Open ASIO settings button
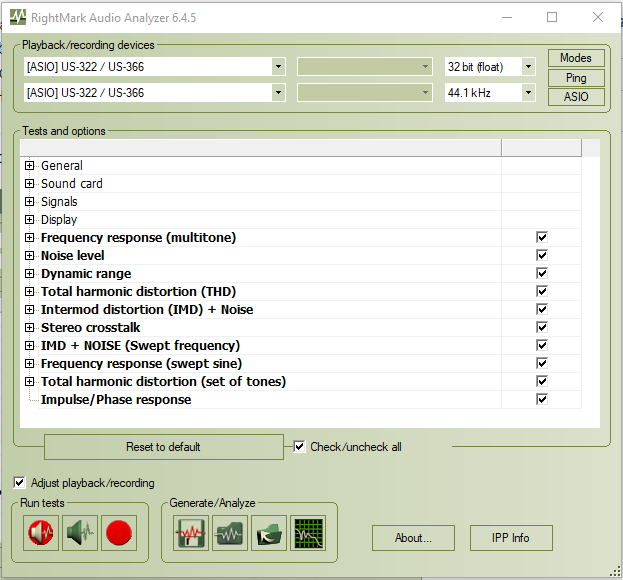The image size is (623, 580). point(576,97)
